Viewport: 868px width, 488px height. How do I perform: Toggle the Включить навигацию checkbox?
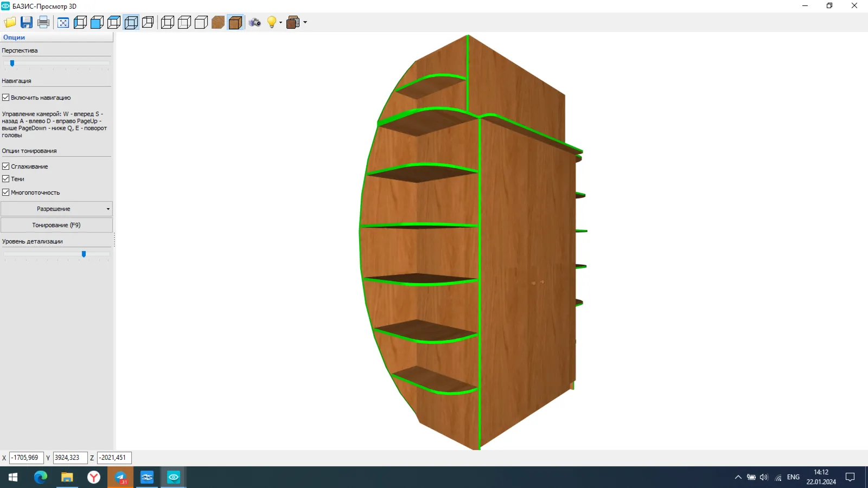pyautogui.click(x=6, y=98)
